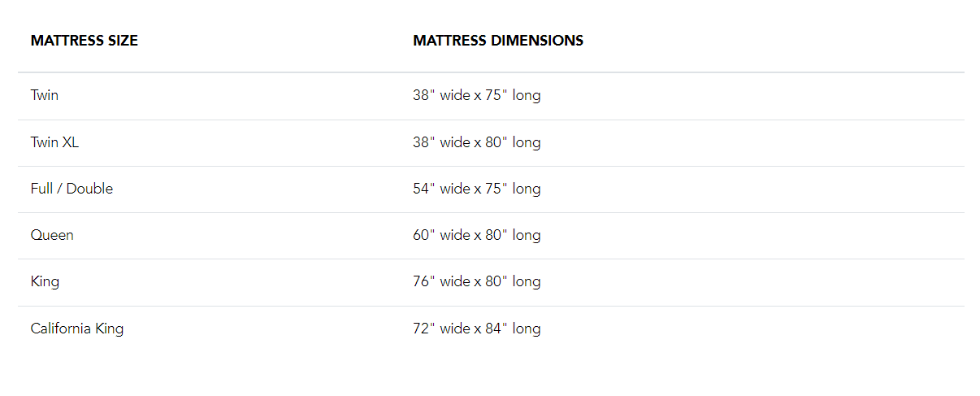Select the Twin row label
The height and width of the screenshot is (396, 980).
pos(45,95)
